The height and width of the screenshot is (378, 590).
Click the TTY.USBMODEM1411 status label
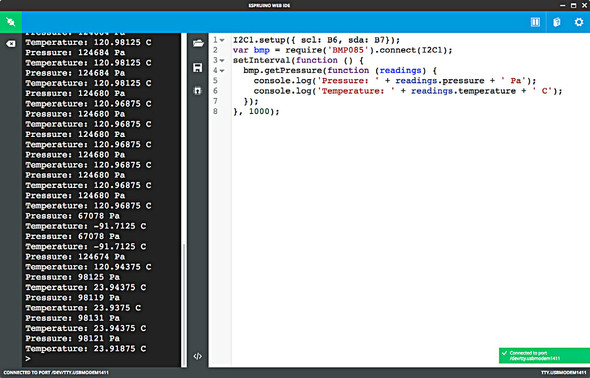[x=563, y=373]
